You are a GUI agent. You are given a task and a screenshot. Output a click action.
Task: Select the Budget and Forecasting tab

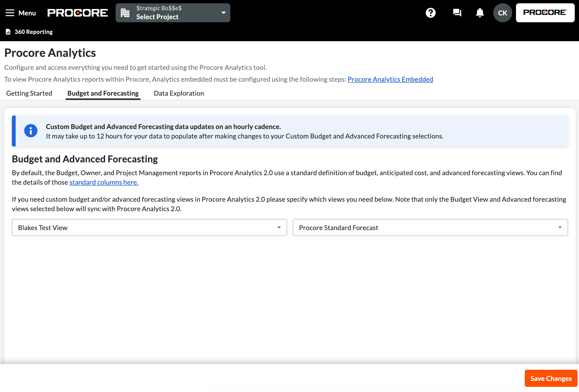[x=103, y=93]
